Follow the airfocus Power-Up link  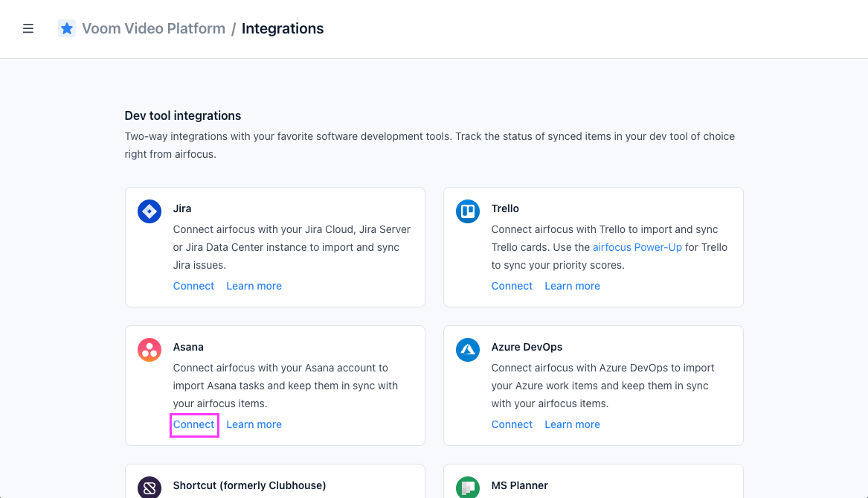pos(637,247)
